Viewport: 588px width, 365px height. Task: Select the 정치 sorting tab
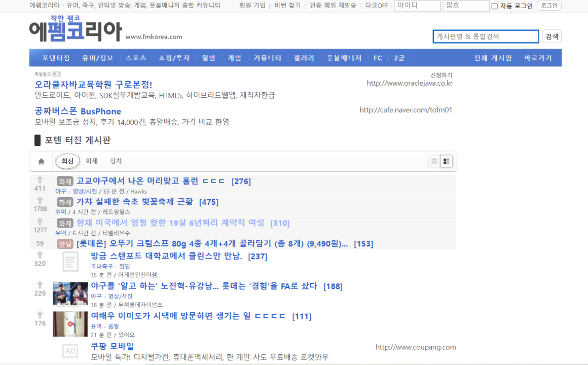coord(116,160)
